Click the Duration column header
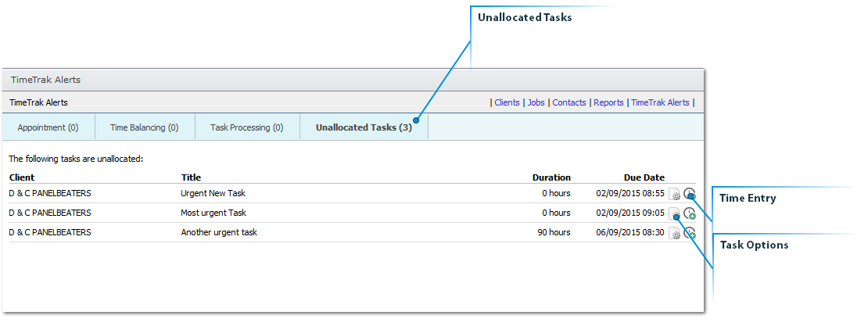868x326 pixels. click(551, 177)
